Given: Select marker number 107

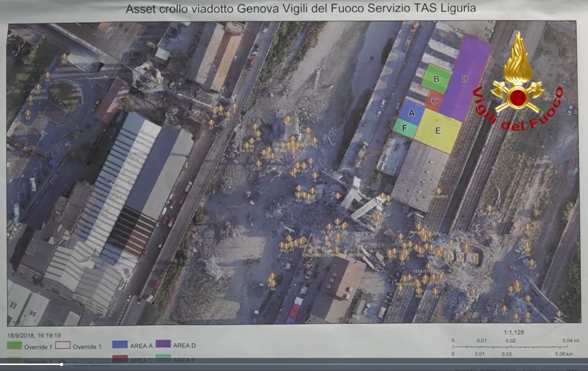Looking at the screenshot, I should 430,235.
